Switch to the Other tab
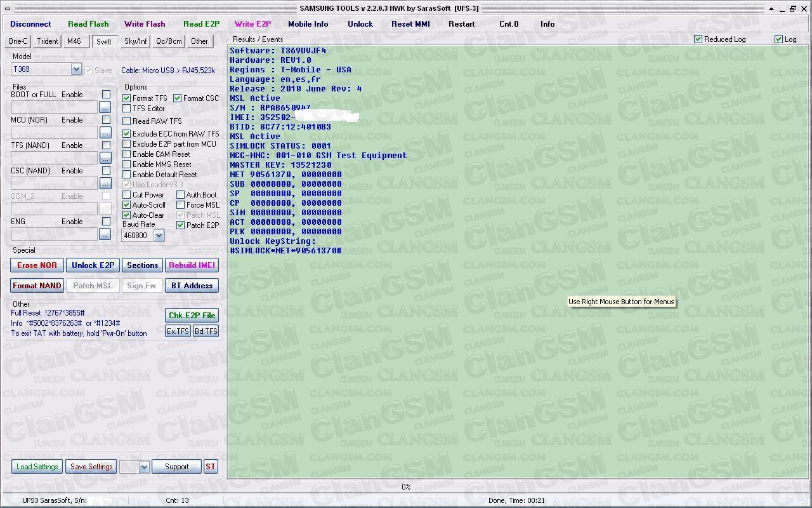The image size is (812, 508). (199, 41)
